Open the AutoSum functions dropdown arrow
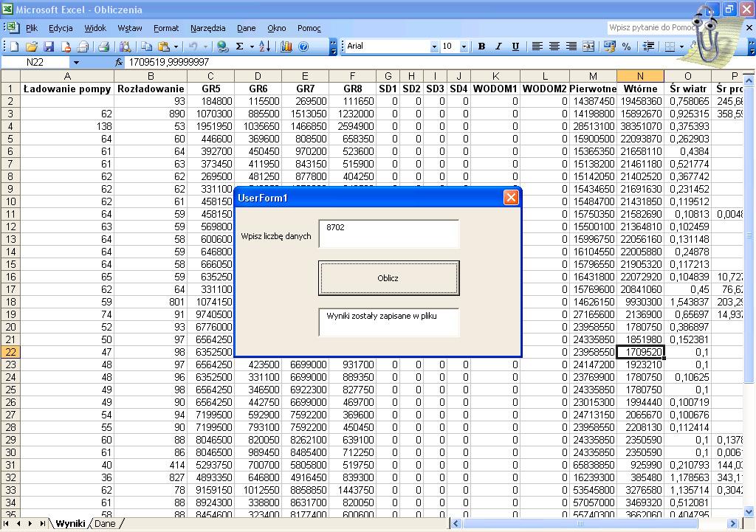This screenshot has height=532, width=756. 252,46
